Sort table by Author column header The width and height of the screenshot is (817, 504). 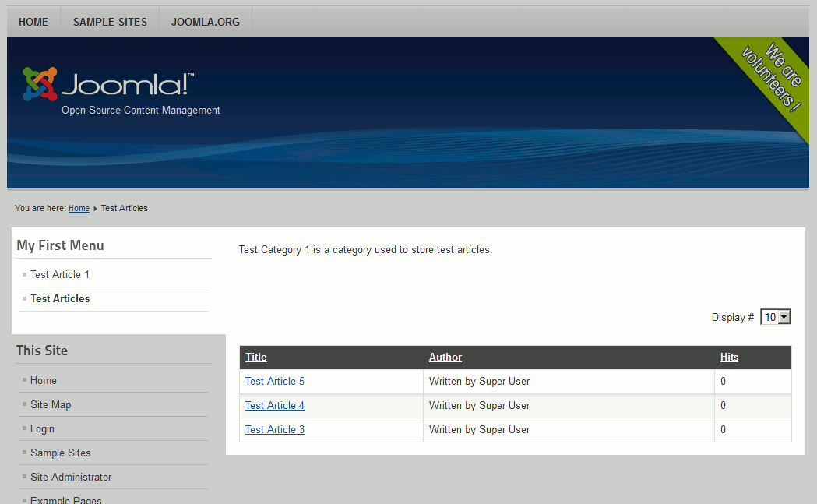(x=445, y=357)
